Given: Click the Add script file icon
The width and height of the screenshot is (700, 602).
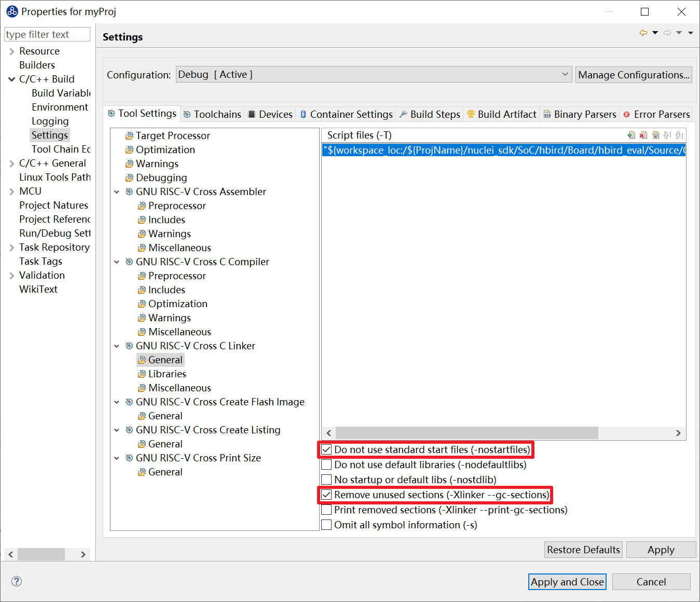Looking at the screenshot, I should (x=631, y=135).
